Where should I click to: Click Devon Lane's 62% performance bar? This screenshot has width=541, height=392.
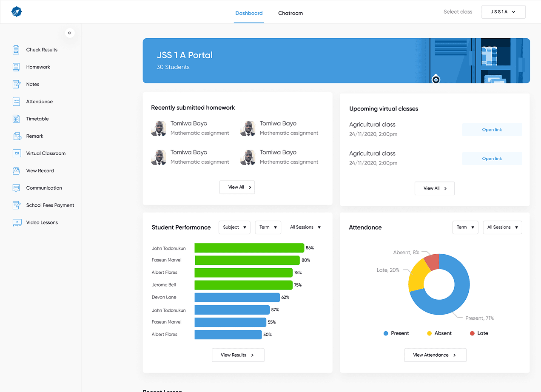237,297
